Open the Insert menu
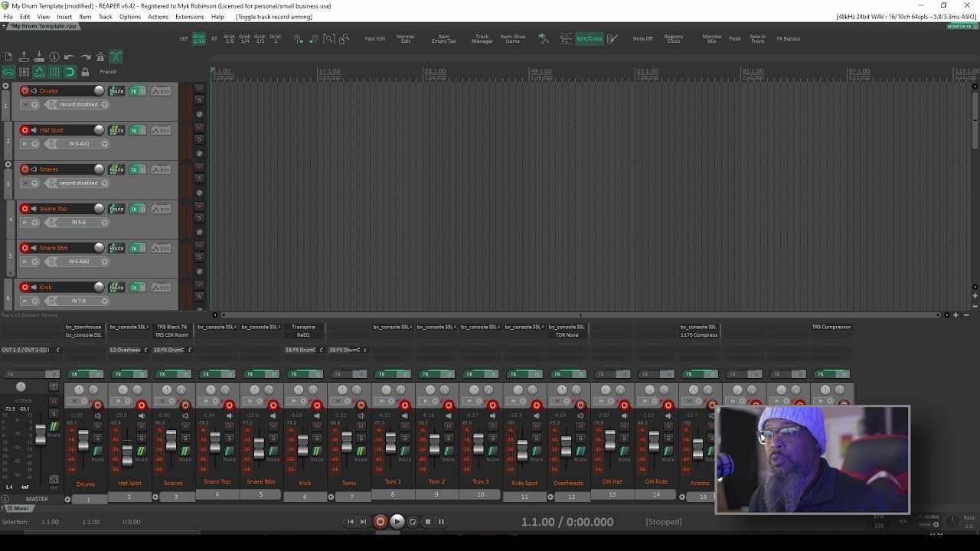980x551 pixels. (x=64, y=17)
